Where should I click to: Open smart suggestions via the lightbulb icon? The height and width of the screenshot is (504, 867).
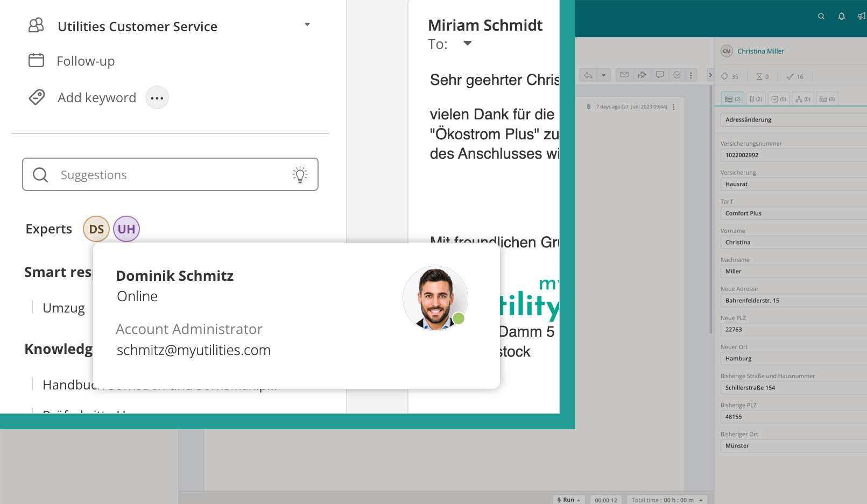[300, 174]
